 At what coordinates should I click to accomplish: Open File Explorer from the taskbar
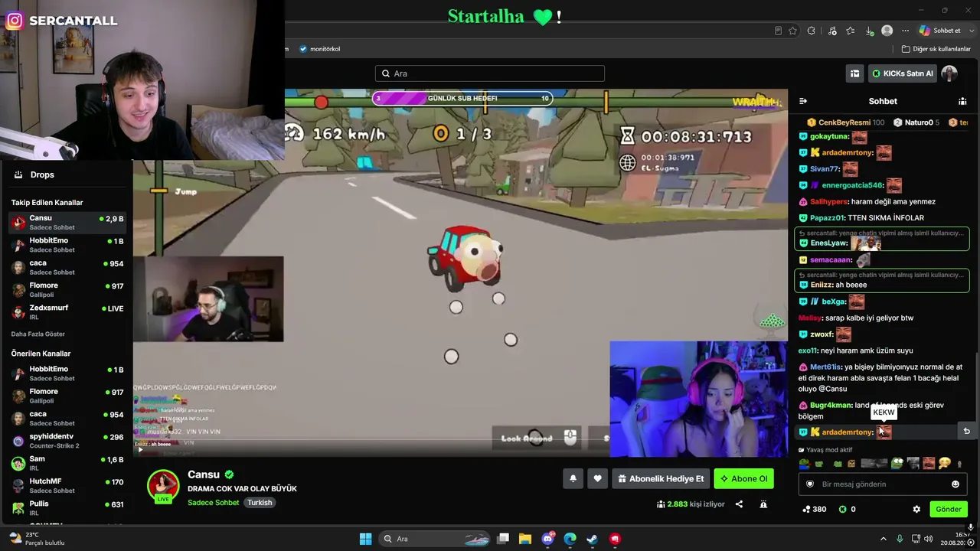click(x=525, y=539)
